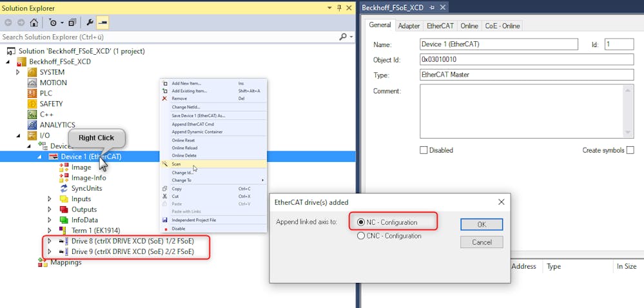This screenshot has height=308, width=644.
Task: Click the Search Solution Explorer field
Action: [168, 37]
